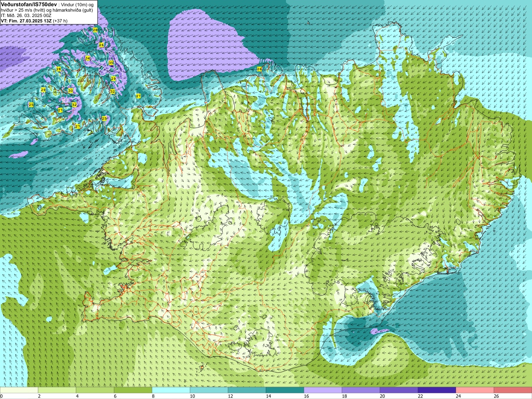Click the 'VT: Fim. 27.03.2025 13Z' line
Viewport: 532px width, 399px height.
tap(26, 21)
